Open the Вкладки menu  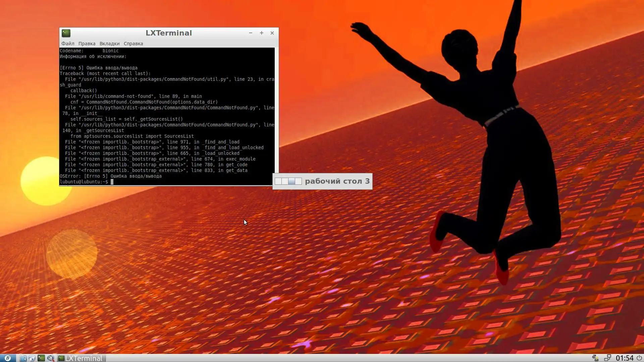click(x=109, y=44)
